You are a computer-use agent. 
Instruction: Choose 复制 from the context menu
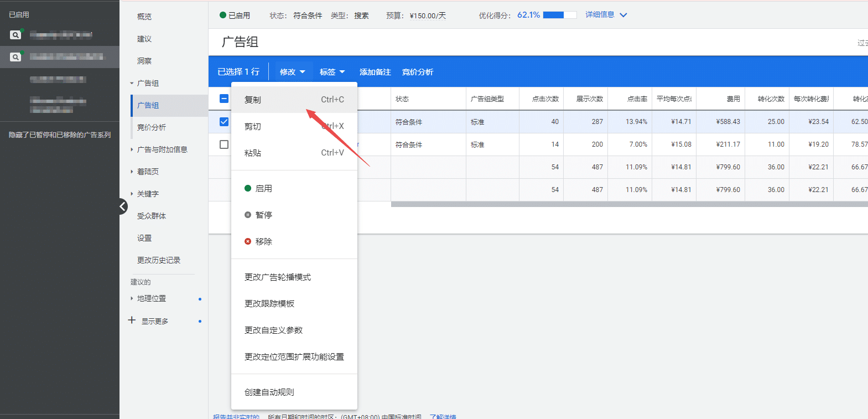click(294, 100)
